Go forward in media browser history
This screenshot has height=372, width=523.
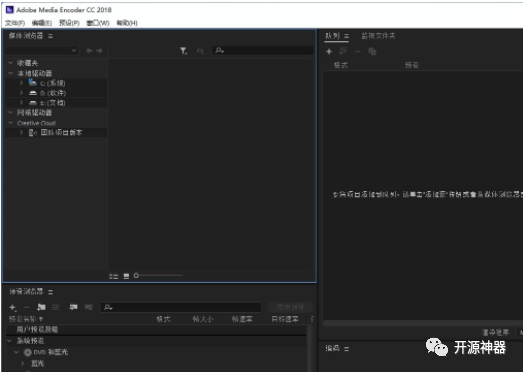tap(99, 51)
